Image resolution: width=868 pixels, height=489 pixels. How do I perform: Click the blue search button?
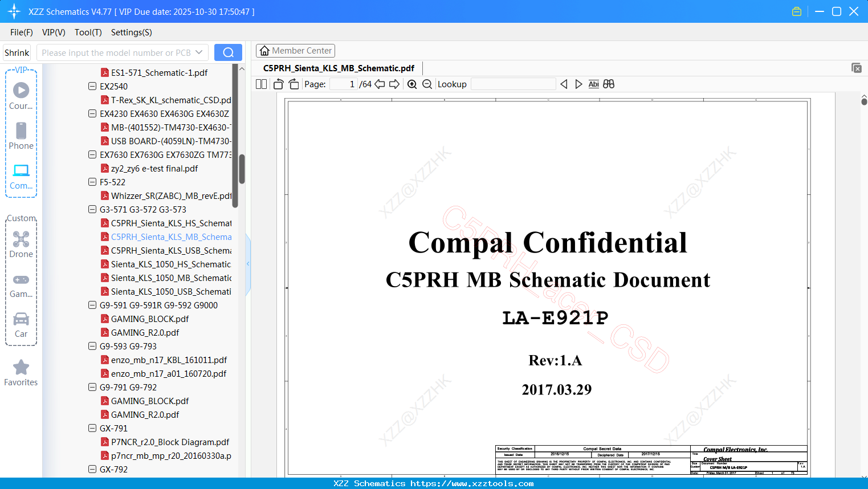(x=228, y=52)
